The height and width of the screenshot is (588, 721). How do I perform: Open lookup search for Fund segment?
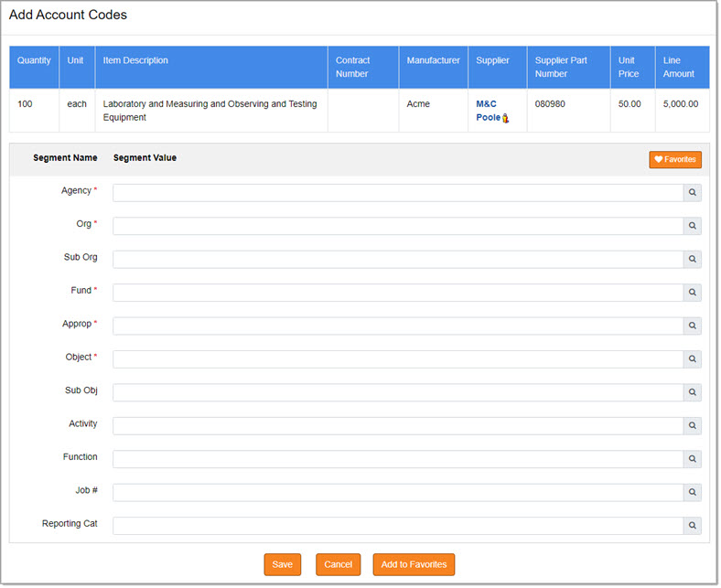[x=692, y=293]
